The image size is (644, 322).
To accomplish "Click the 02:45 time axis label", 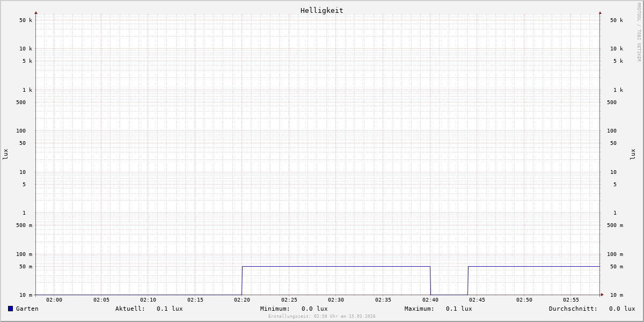I will 477,300.
